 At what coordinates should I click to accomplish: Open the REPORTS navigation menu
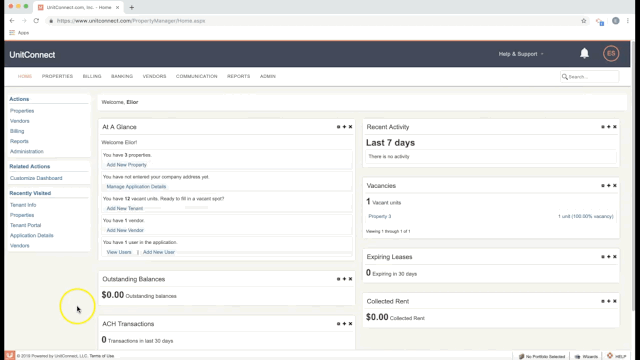[238, 76]
